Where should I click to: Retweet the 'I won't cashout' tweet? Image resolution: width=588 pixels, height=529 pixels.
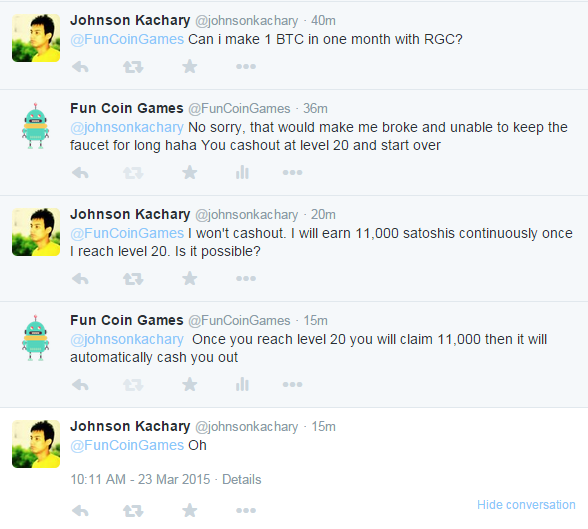pyautogui.click(x=133, y=279)
